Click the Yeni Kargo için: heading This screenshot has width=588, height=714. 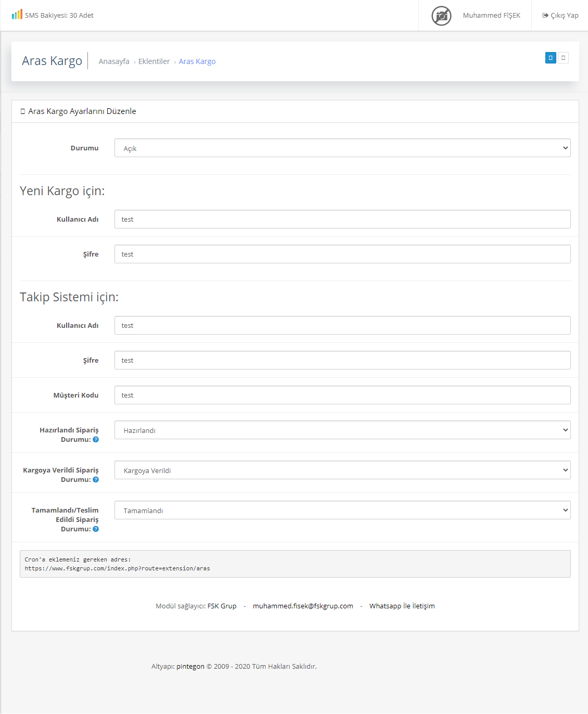[62, 191]
